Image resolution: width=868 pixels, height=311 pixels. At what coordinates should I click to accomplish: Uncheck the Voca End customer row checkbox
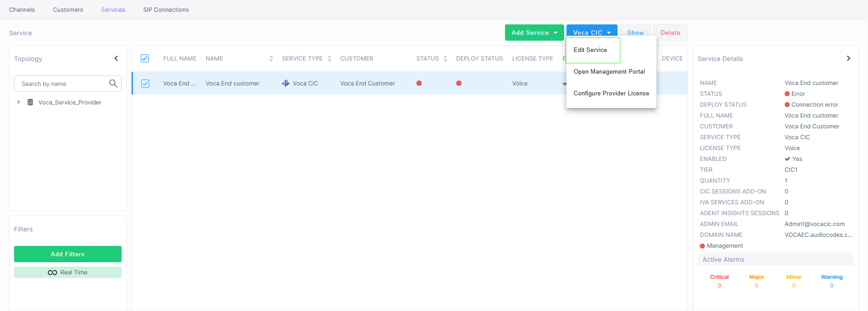pyautogui.click(x=145, y=84)
